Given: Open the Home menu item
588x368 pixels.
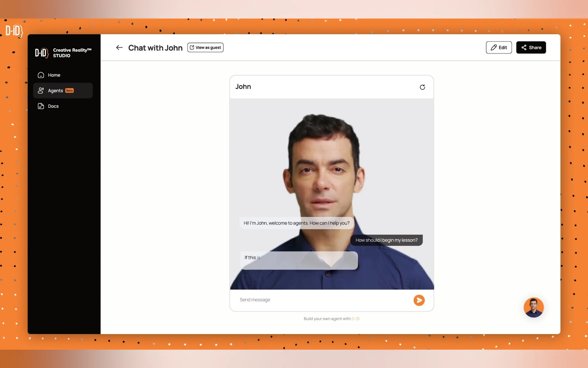Looking at the screenshot, I should (x=54, y=75).
